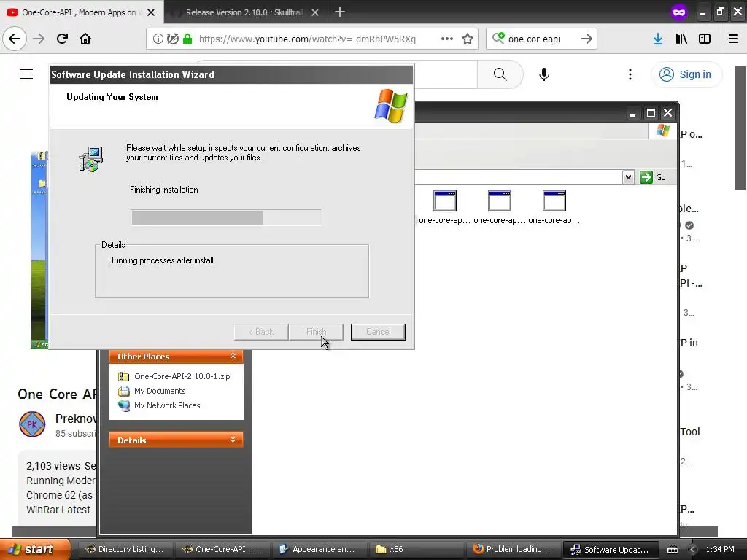Click the '2,103 views' description text
This screenshot has width=747, height=560.
(53, 466)
